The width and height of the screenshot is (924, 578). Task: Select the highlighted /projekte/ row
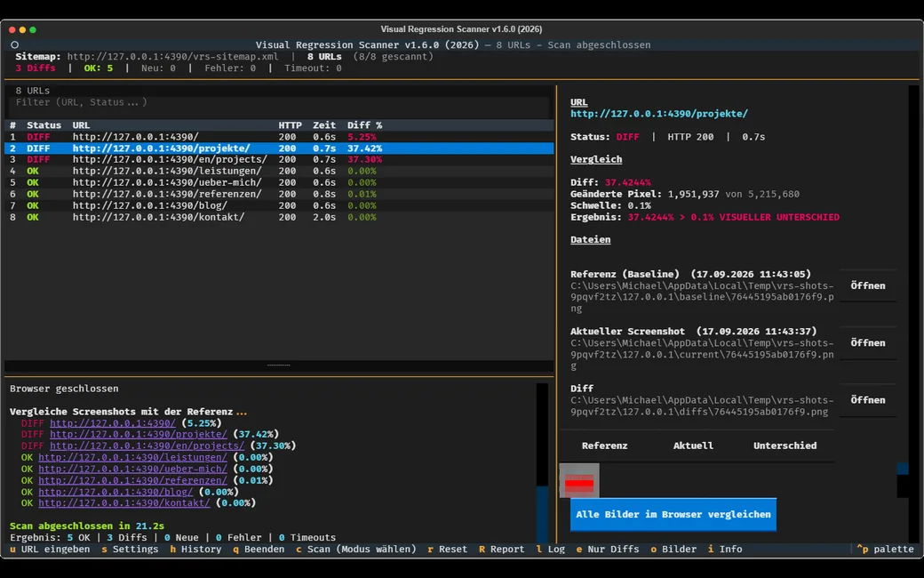(x=279, y=148)
